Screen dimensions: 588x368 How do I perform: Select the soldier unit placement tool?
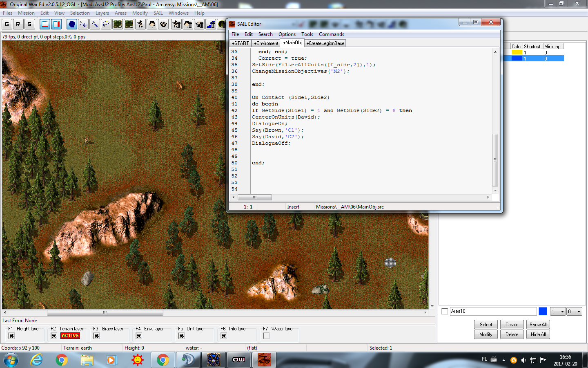(140, 24)
